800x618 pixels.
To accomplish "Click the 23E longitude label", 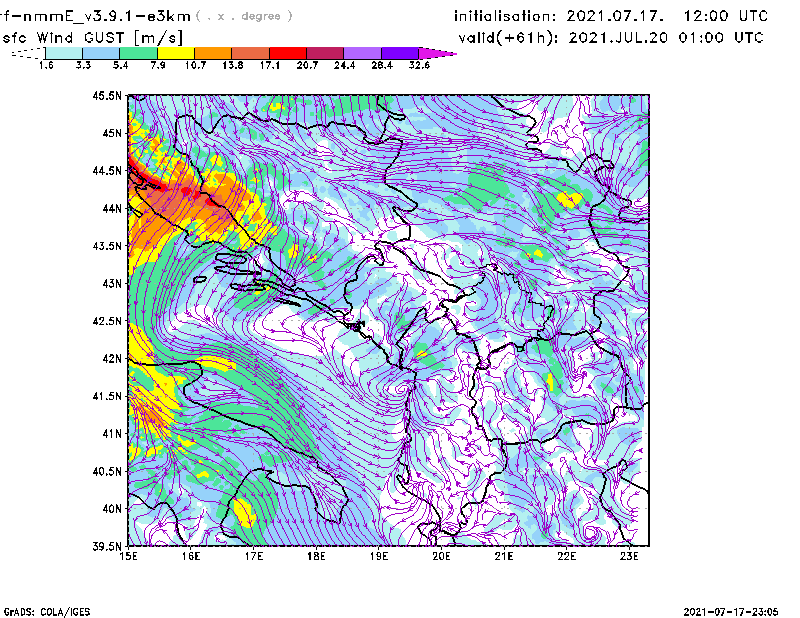I will point(629,556).
